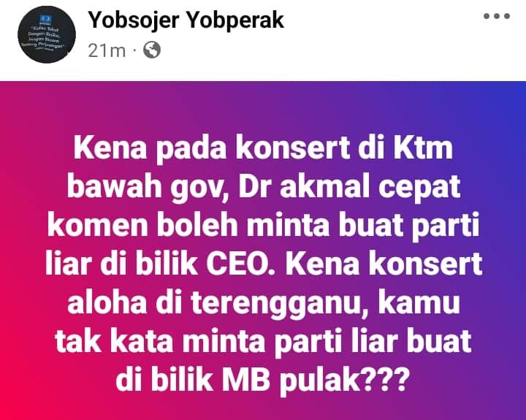Select the line 'Kena pada konsert di Ktm'
Viewport: 526px width, 420px height.
tap(263, 149)
